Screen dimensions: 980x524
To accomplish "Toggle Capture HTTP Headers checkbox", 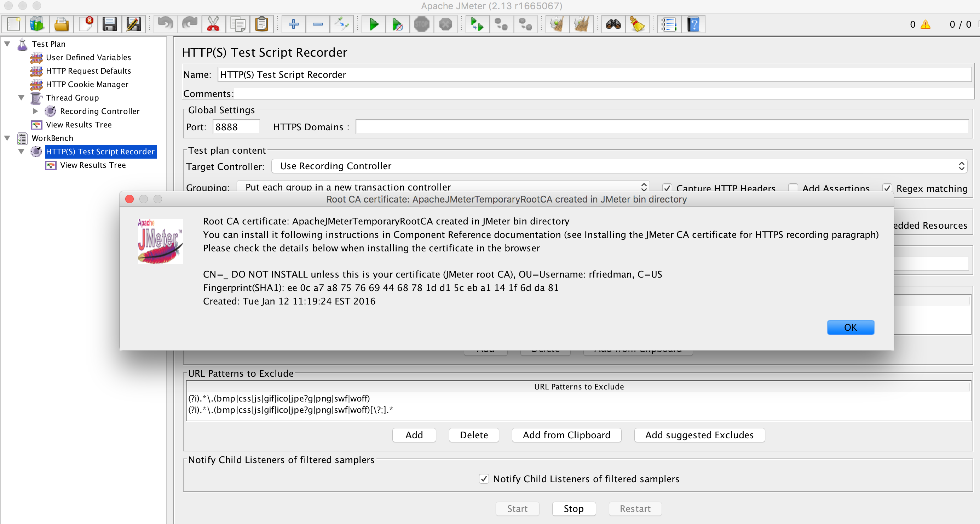I will click(667, 188).
